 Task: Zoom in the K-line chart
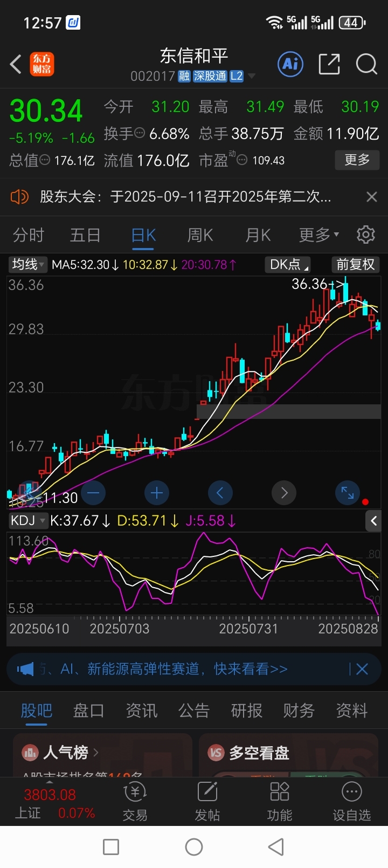pyautogui.click(x=157, y=493)
